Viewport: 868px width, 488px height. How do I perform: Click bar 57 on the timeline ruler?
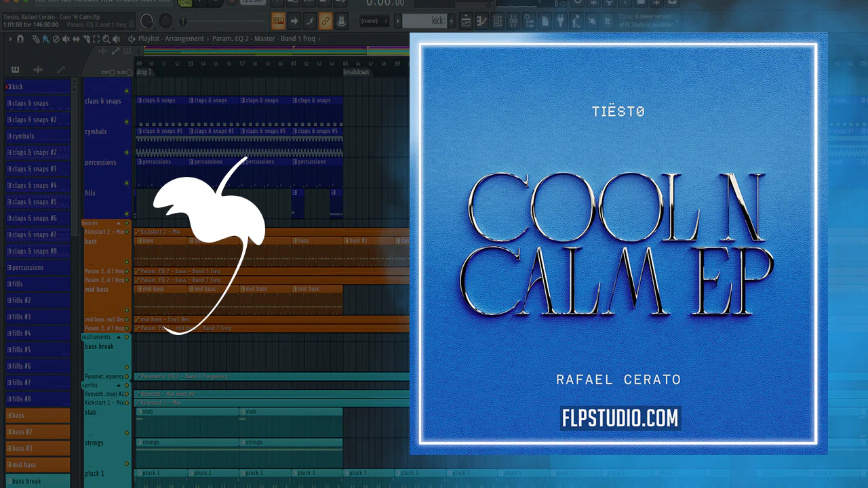click(x=242, y=64)
